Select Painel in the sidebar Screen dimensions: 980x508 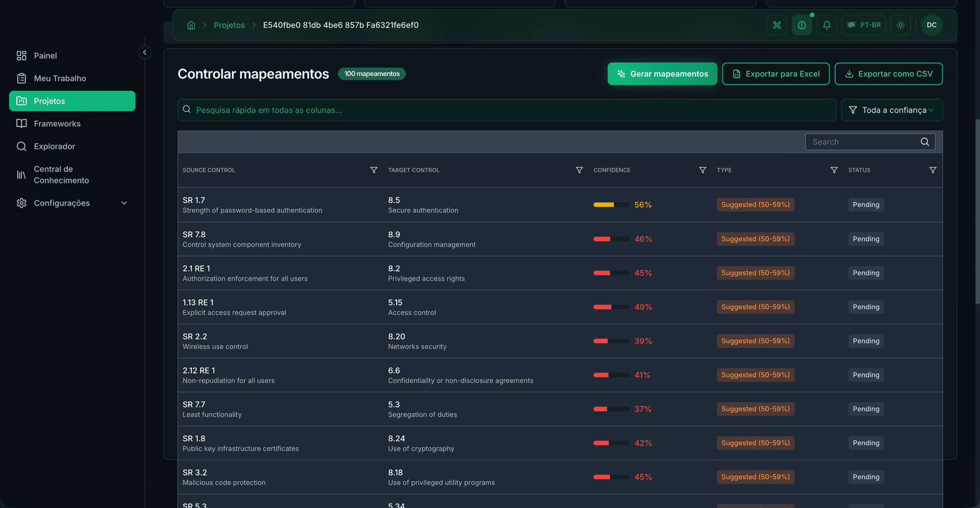tap(45, 56)
